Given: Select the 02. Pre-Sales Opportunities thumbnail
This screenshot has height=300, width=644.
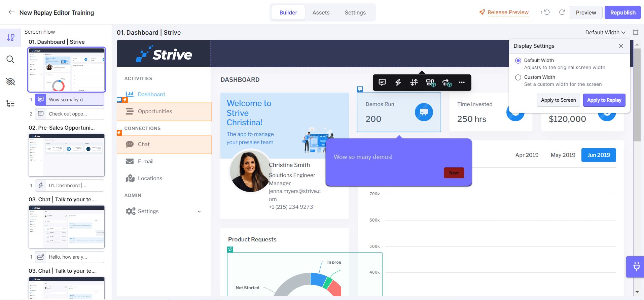Looking at the screenshot, I should coord(67,155).
